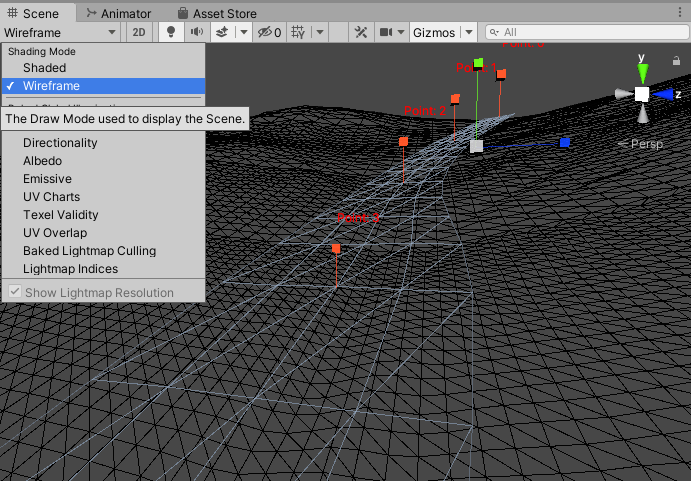Screen dimensions: 691x481
Task: Toggle the Gizmos button
Action: 434,33
